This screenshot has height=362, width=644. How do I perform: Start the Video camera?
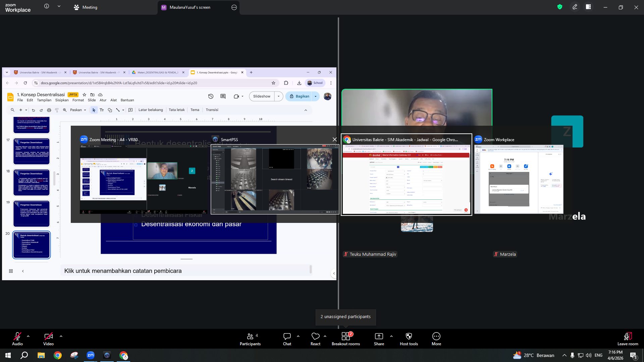(48, 339)
